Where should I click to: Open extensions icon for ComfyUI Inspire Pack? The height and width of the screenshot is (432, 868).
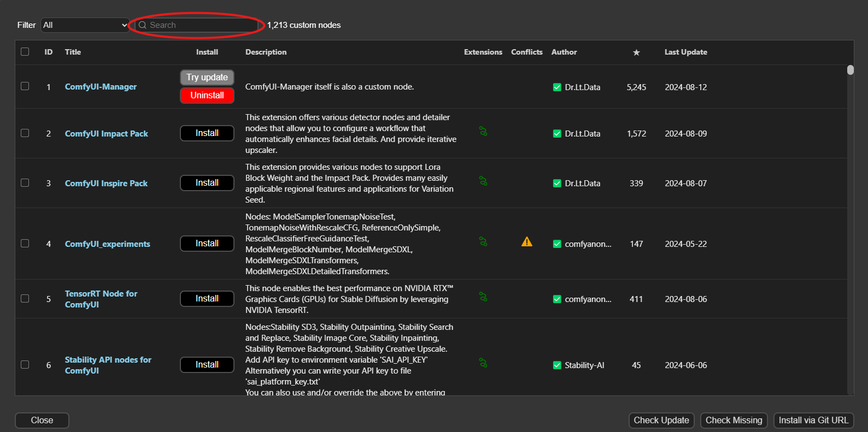click(x=483, y=181)
